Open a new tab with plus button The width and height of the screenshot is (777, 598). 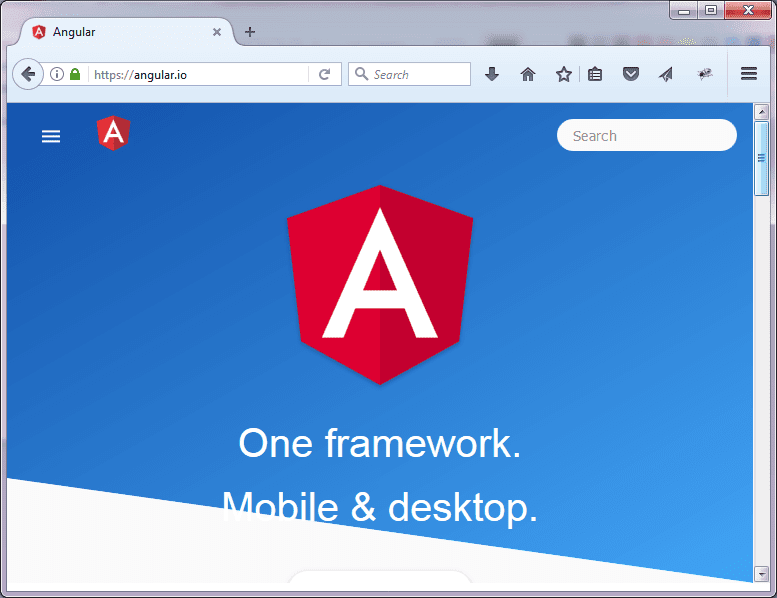click(250, 32)
